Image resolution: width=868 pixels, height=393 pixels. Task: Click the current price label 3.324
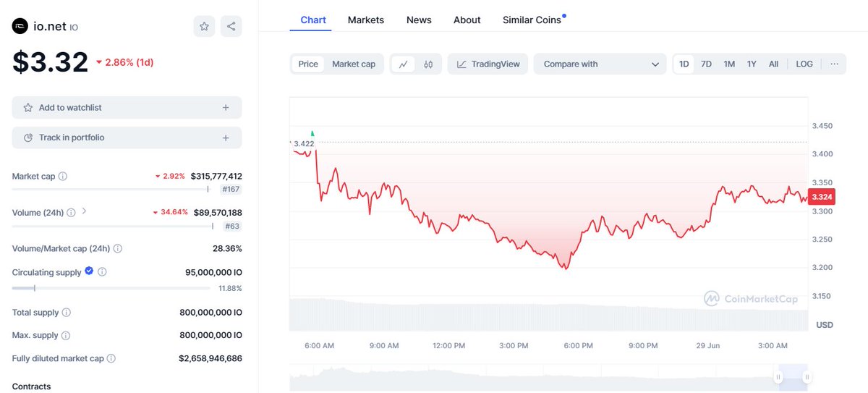822,197
